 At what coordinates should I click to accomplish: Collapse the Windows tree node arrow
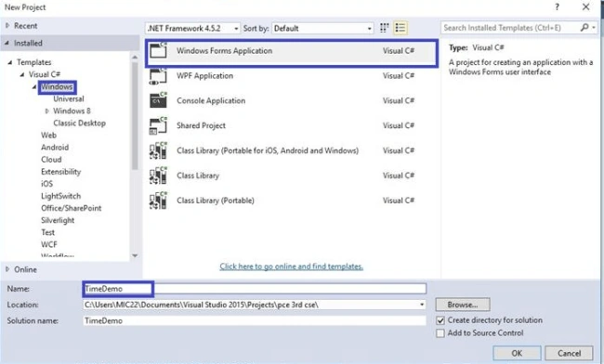(x=34, y=87)
